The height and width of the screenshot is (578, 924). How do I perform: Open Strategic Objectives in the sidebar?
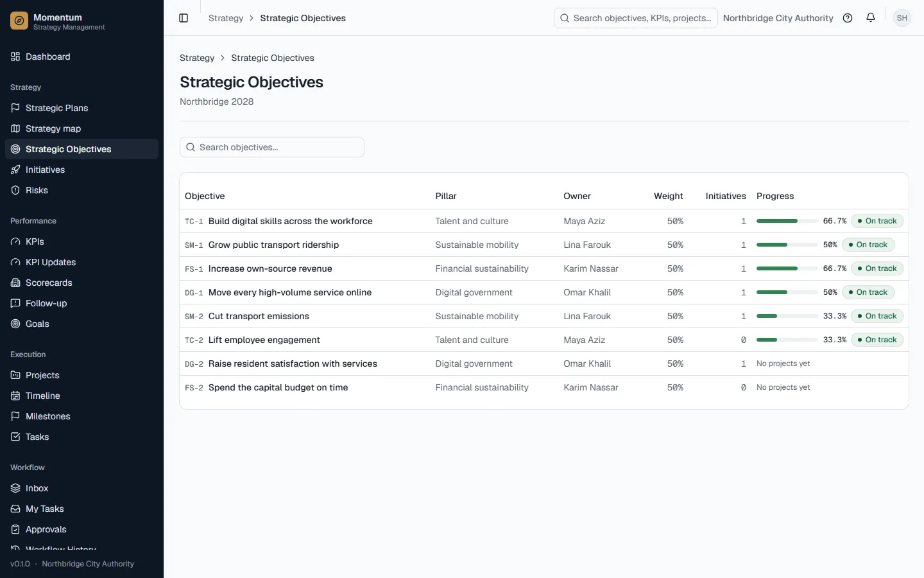[x=81, y=149]
